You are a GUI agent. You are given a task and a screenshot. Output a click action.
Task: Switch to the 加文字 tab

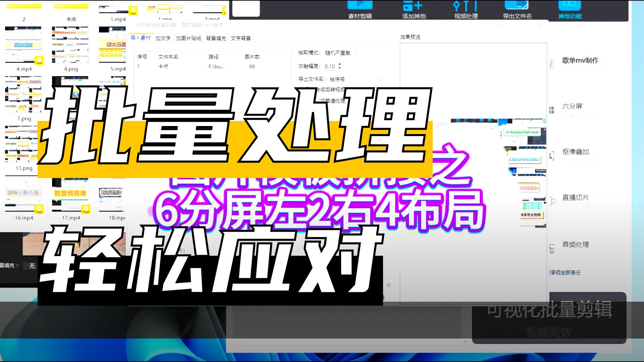pos(163,38)
